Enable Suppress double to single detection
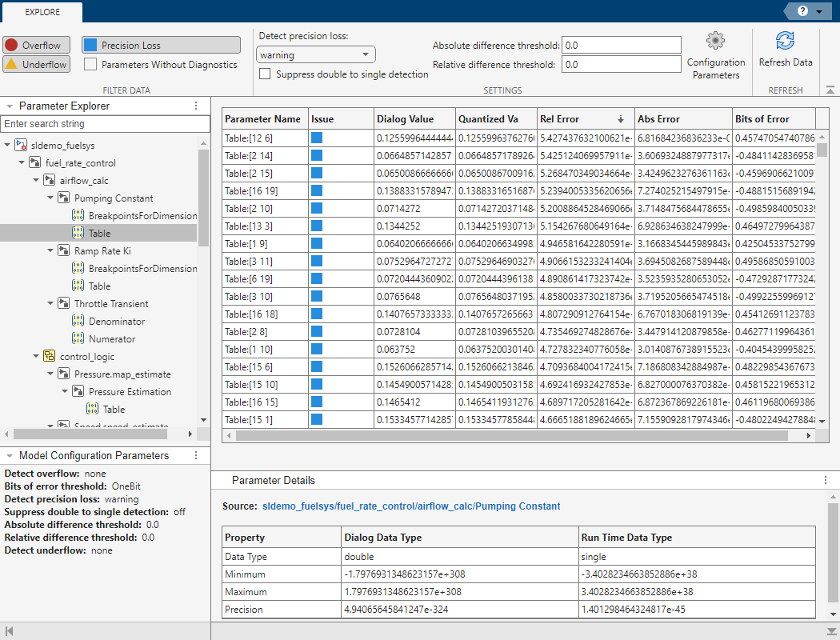Image resolution: width=840 pixels, height=640 pixels. click(x=265, y=74)
